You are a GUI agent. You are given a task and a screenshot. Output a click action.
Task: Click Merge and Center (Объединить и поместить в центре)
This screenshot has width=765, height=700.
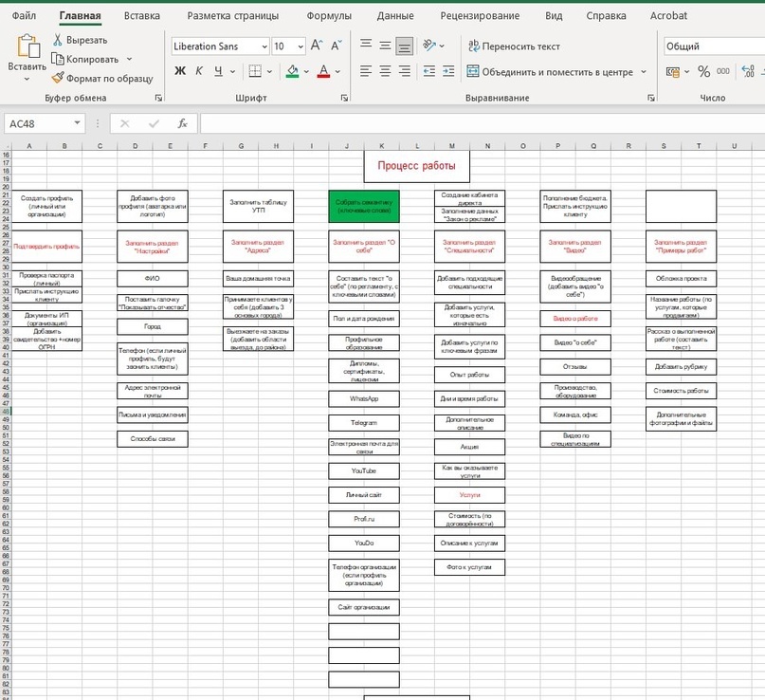[551, 72]
